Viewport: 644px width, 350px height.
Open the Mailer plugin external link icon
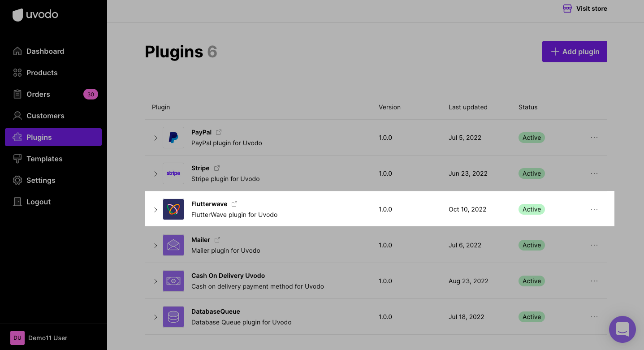[217, 240]
